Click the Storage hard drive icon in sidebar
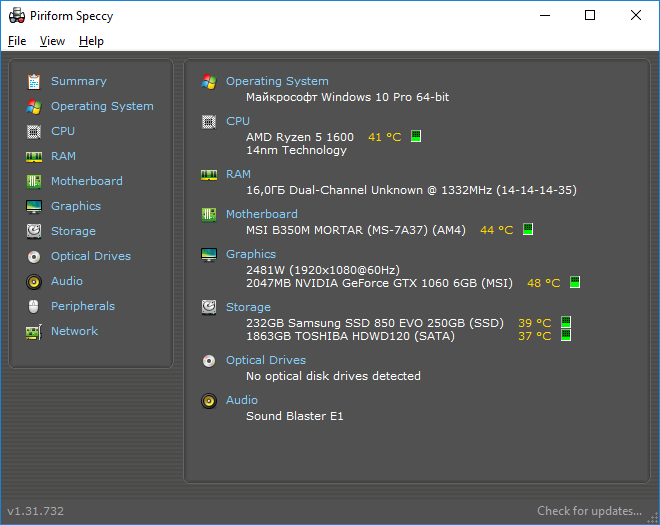Image resolution: width=660 pixels, height=525 pixels. click(x=34, y=231)
